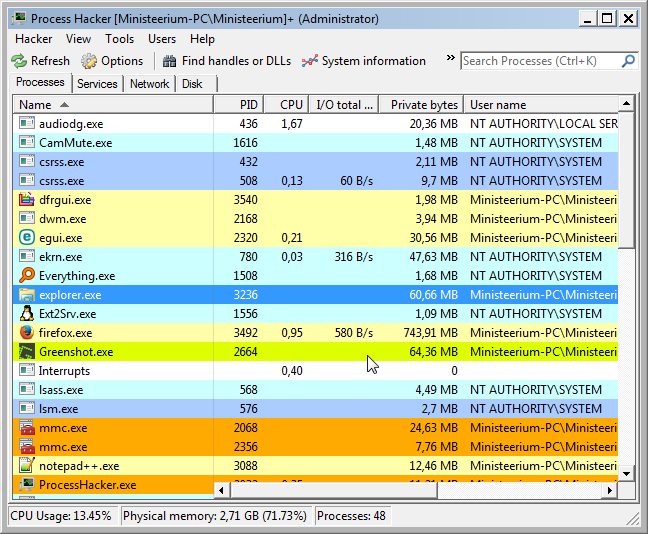This screenshot has height=534, width=648.
Task: Click the vertical scrollbar down arrow
Action: [627, 473]
